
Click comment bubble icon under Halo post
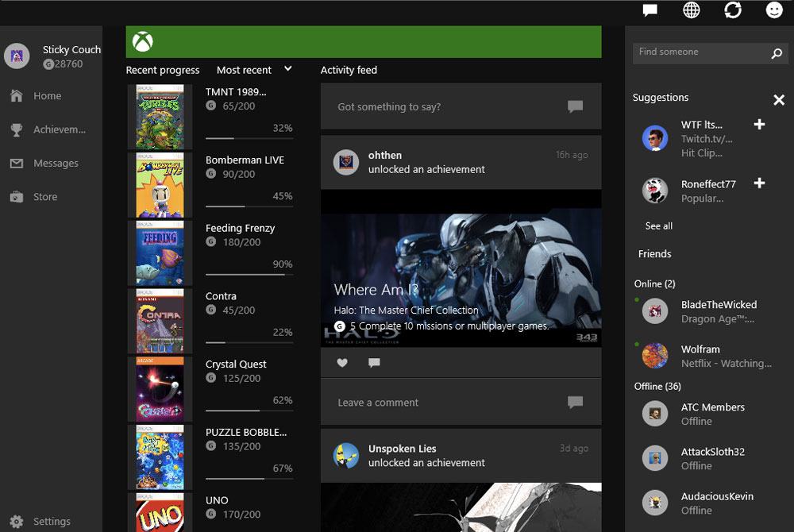point(374,363)
